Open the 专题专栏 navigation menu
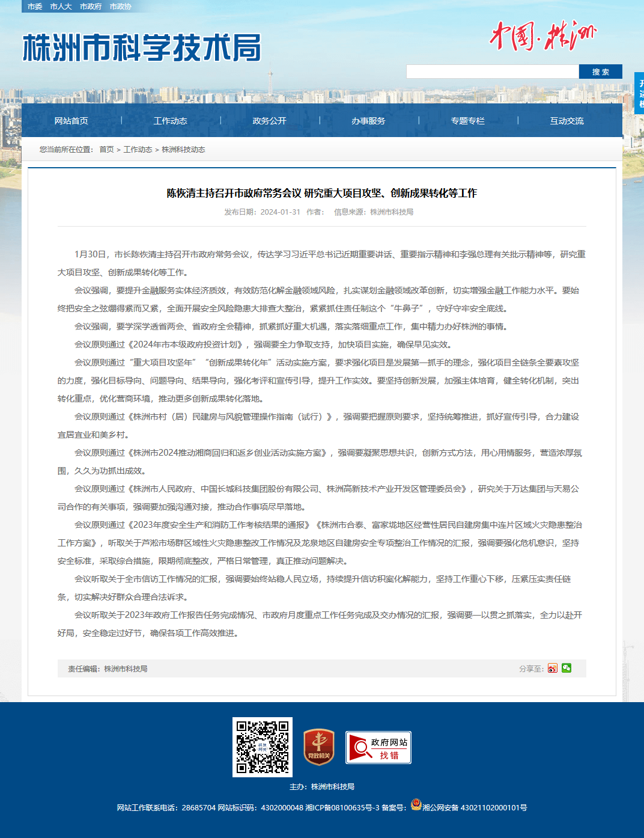This screenshot has width=644, height=838. pos(468,121)
